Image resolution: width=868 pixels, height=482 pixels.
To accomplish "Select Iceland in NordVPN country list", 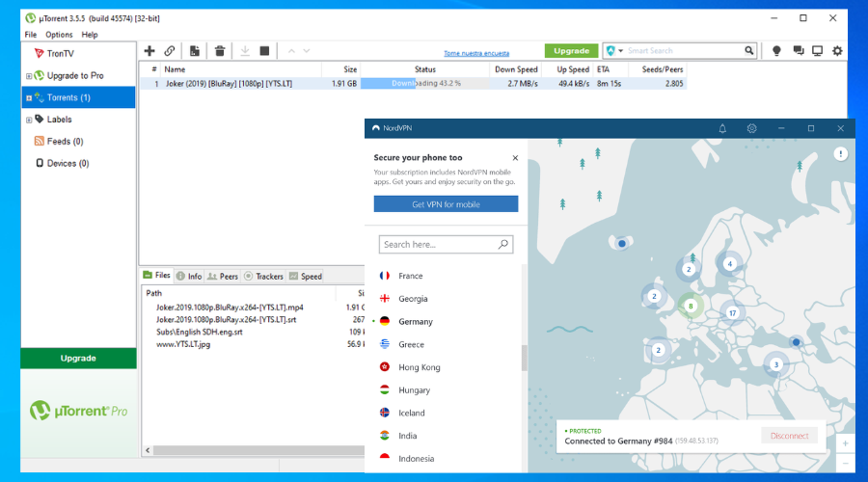I will pos(411,413).
